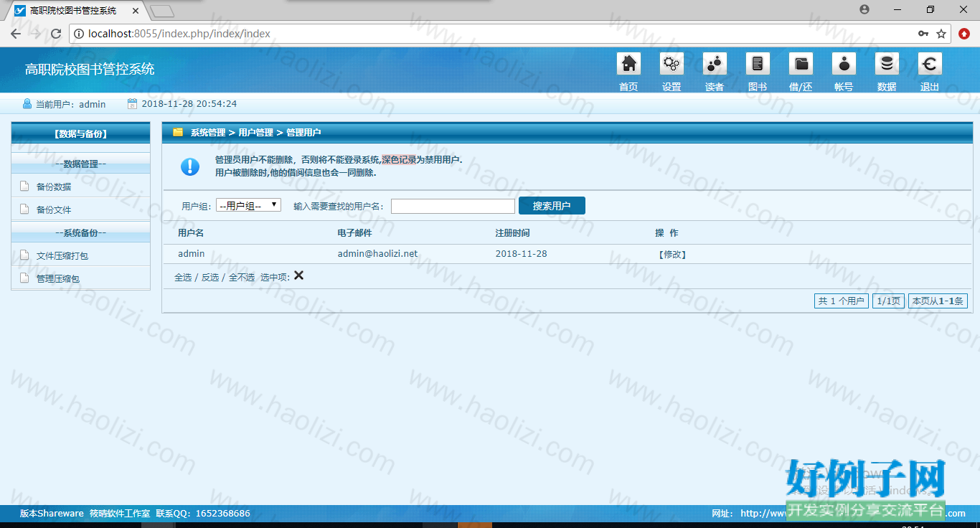Open 备份数据 in the sidebar
This screenshot has width=980, height=528.
click(54, 187)
